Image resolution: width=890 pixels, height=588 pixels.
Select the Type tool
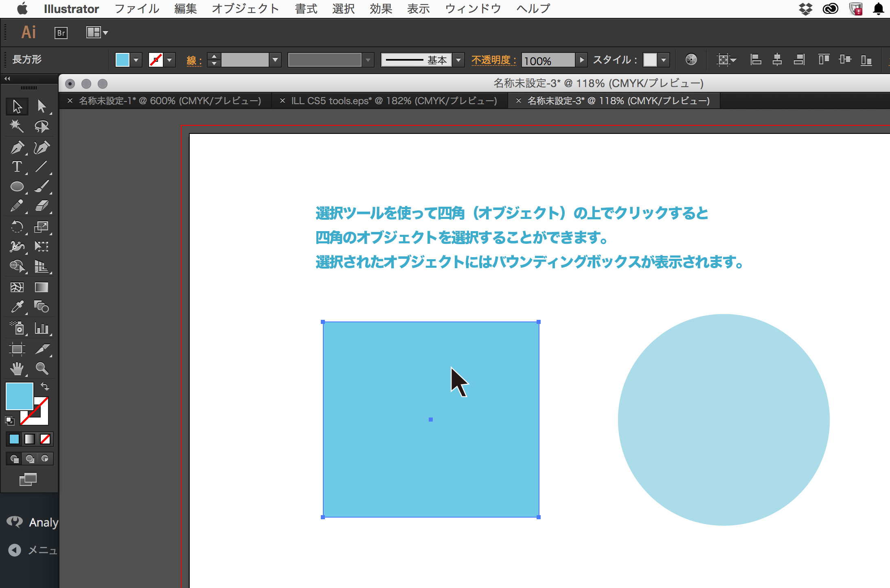tap(17, 166)
